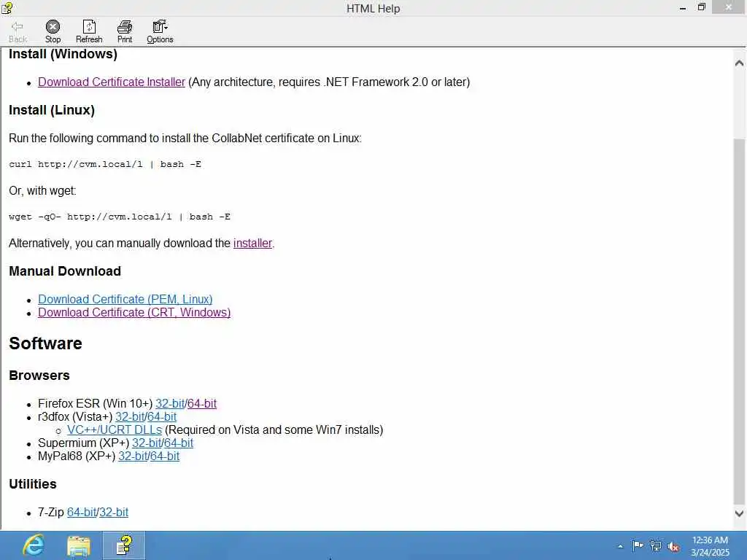Open the manual installer link
747x560 pixels.
pyautogui.click(x=252, y=244)
